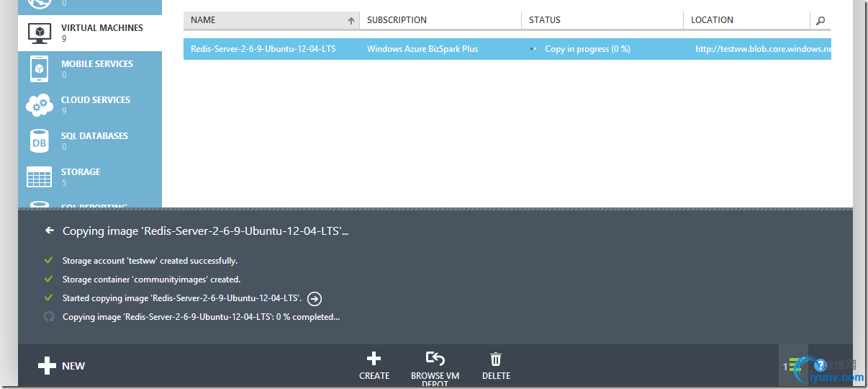Click the 'Copying image' notification title

coord(206,231)
